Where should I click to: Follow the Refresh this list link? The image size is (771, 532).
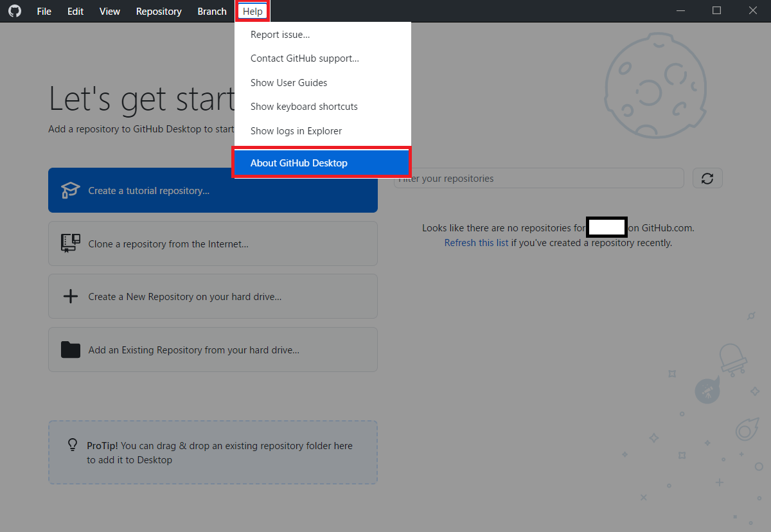point(476,243)
